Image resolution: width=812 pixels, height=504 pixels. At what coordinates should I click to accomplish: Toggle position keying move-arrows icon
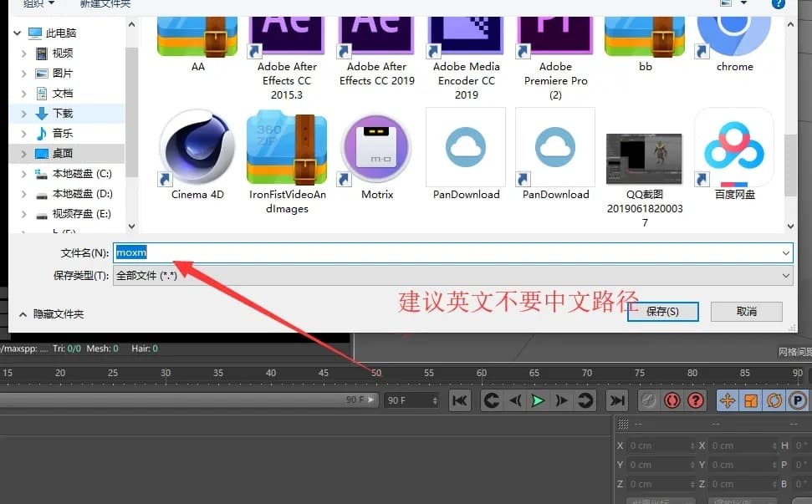727,400
